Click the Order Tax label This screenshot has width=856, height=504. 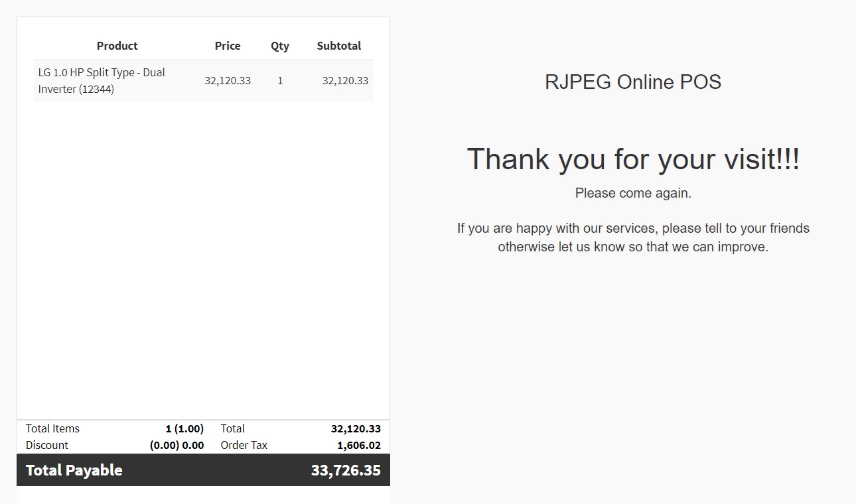pos(244,445)
